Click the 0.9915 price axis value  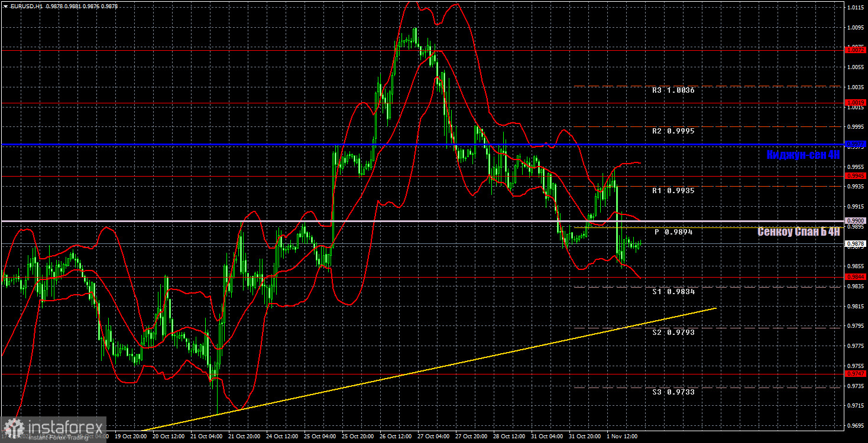tap(856, 207)
